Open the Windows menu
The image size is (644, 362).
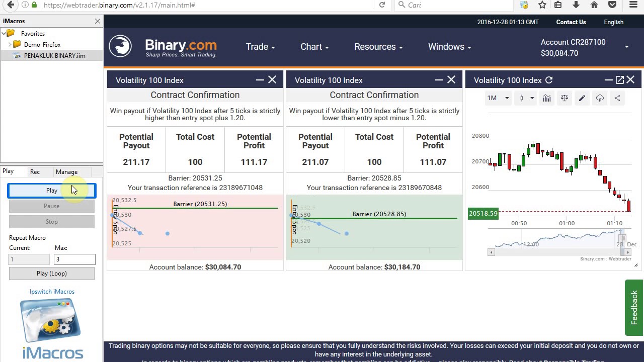[449, 47]
